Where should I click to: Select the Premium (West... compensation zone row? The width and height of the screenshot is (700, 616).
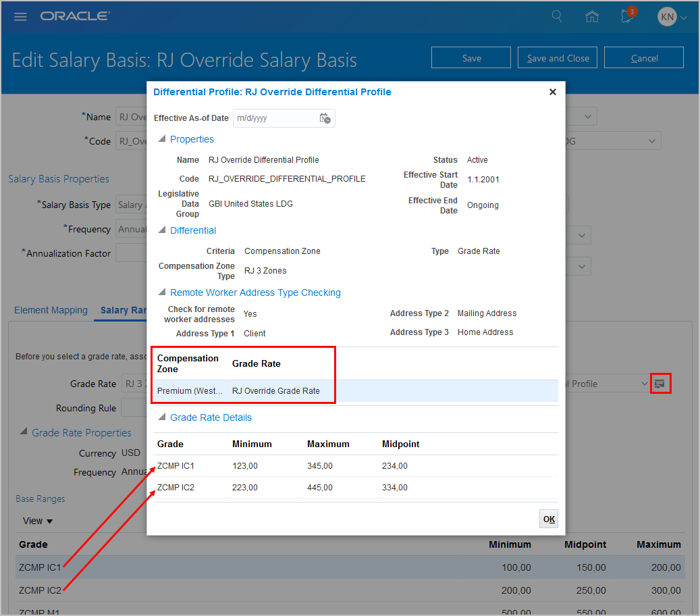[355, 391]
